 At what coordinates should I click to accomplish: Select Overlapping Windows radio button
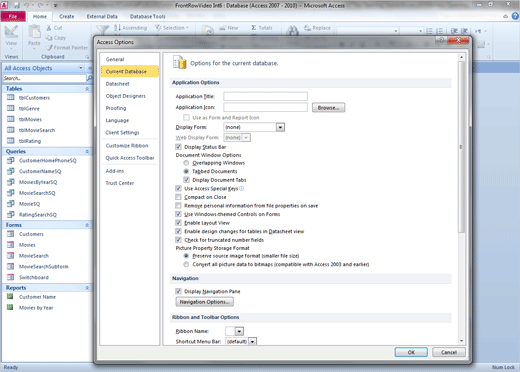tap(186, 163)
